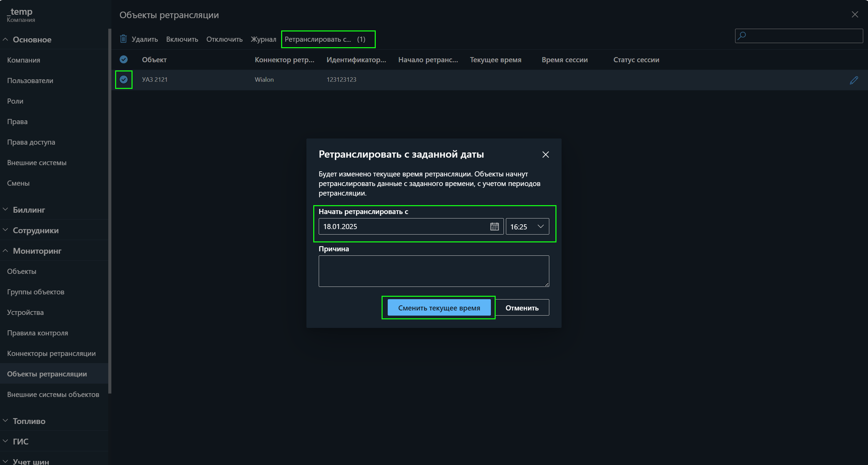Go to Пользователи in sidebar
The height and width of the screenshot is (465, 868).
point(30,80)
